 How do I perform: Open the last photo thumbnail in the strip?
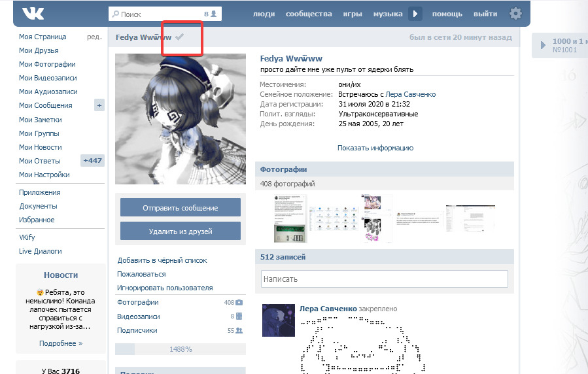[470, 218]
